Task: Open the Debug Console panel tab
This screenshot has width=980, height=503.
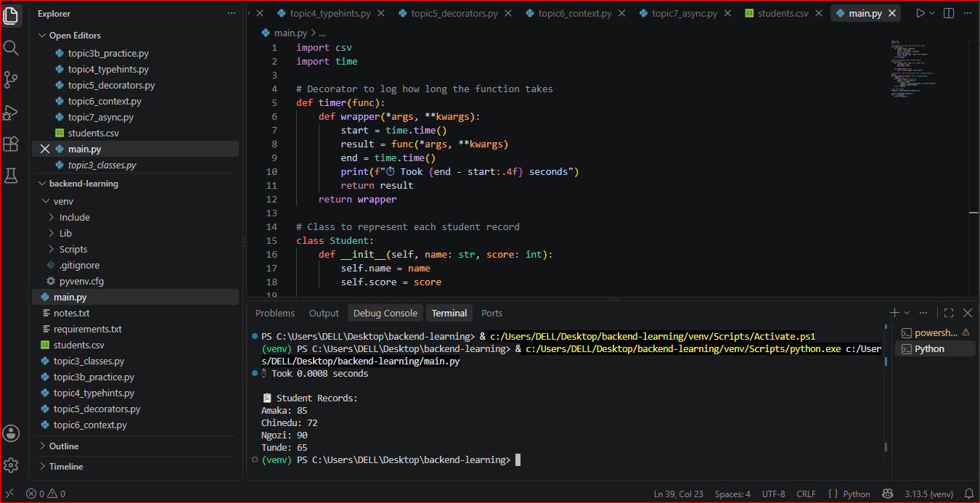Action: 385,314
